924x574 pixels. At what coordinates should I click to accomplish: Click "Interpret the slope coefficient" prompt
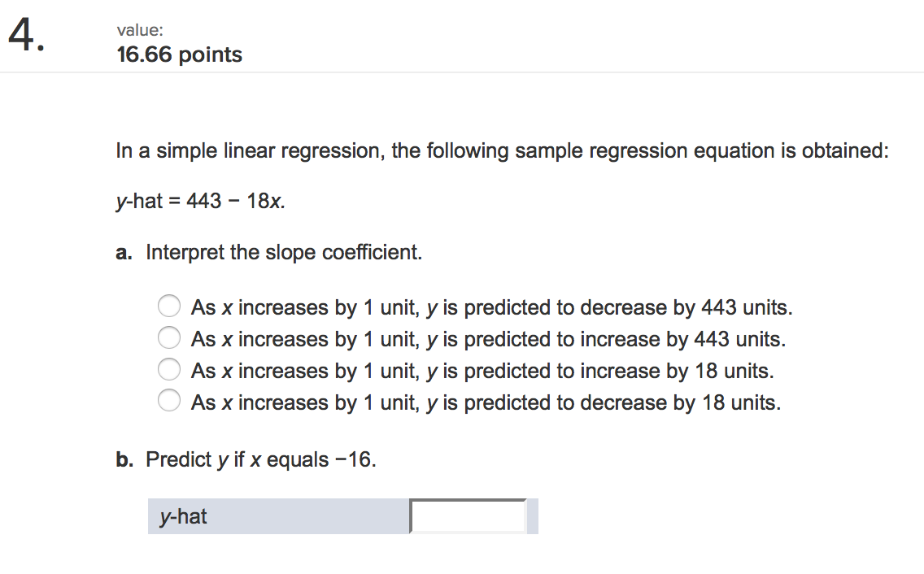tap(284, 252)
